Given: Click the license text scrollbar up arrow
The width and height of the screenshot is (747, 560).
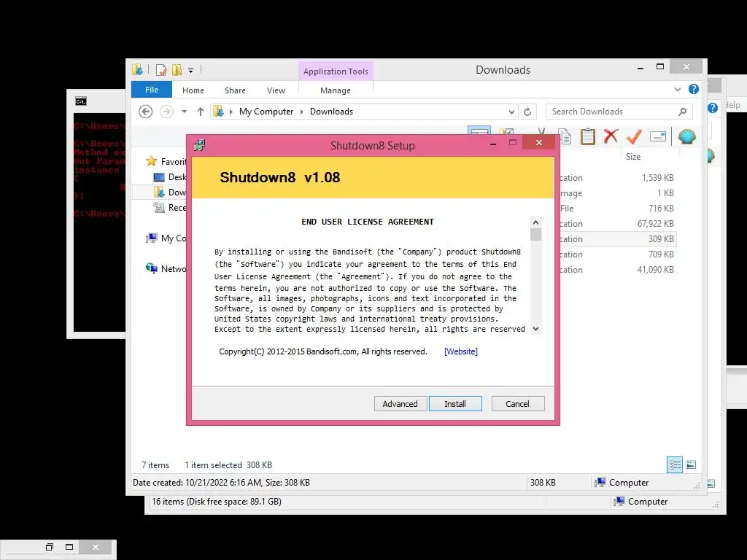Looking at the screenshot, I should coord(536,222).
